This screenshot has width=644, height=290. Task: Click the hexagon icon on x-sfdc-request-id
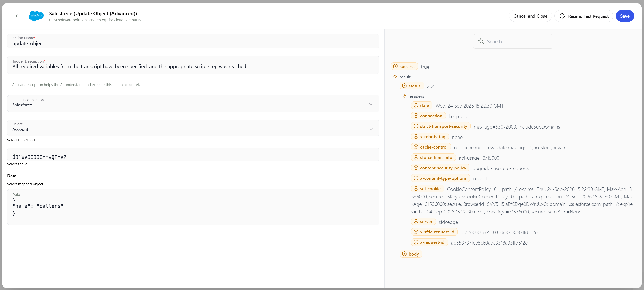click(416, 232)
